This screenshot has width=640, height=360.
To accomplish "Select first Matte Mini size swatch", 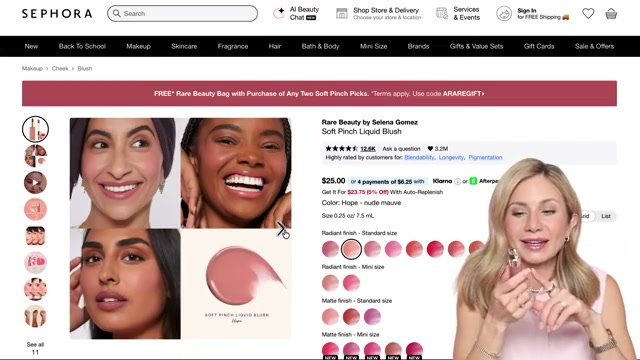I will click(x=330, y=350).
